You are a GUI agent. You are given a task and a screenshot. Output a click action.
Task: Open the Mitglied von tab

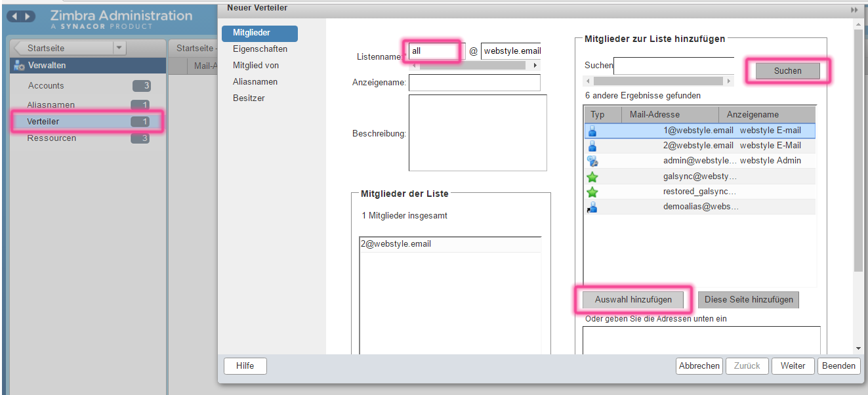pos(256,66)
